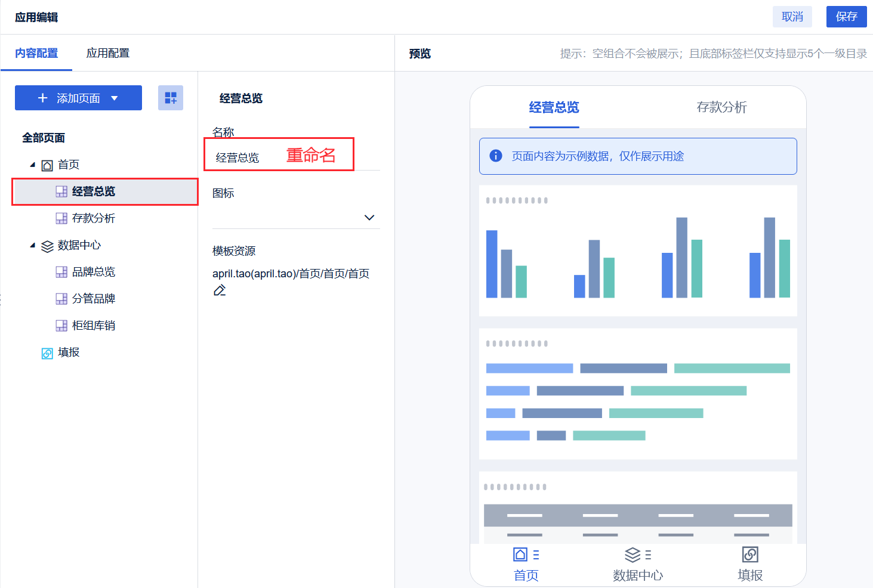Image resolution: width=873 pixels, height=588 pixels.
Task: Click the 模板资源 label
Action: 234,251
